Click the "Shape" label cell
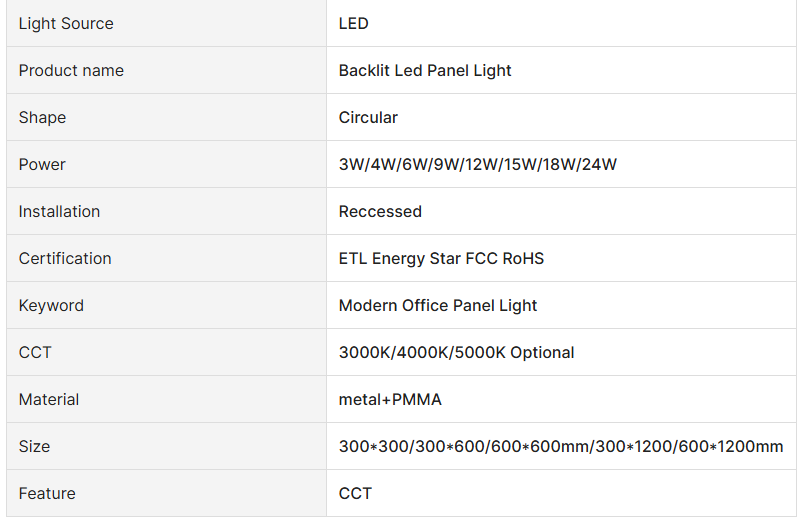Screen dimensions: 805x524 (42, 117)
